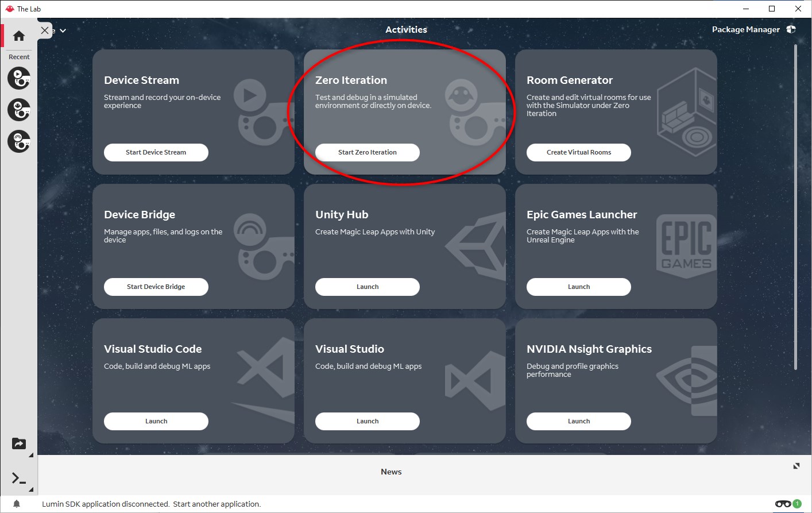This screenshot has width=812, height=513.
Task: Launch Visual Studio
Action: point(368,421)
